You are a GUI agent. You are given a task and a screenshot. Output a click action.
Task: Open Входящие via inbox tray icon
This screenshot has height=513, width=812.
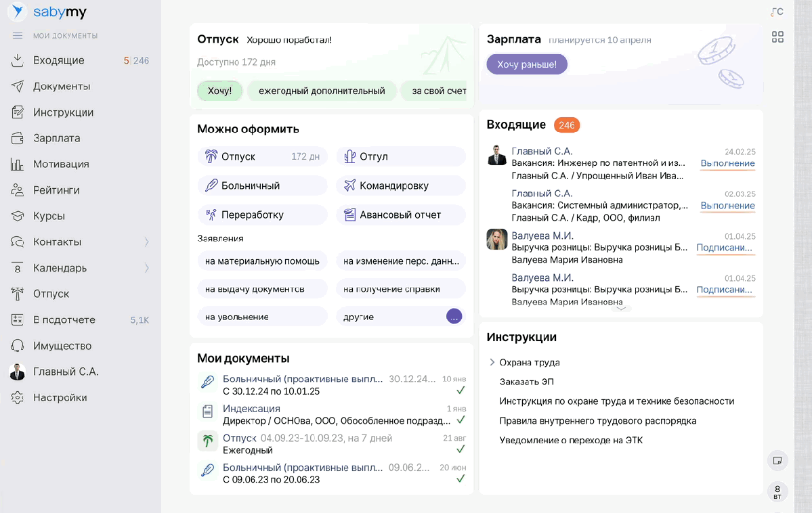tap(18, 60)
